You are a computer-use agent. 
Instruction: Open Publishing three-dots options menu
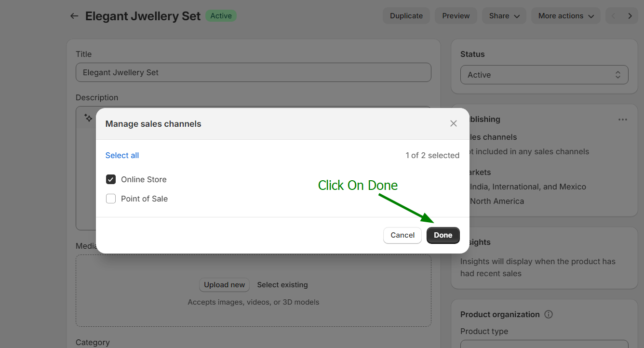[622, 120]
